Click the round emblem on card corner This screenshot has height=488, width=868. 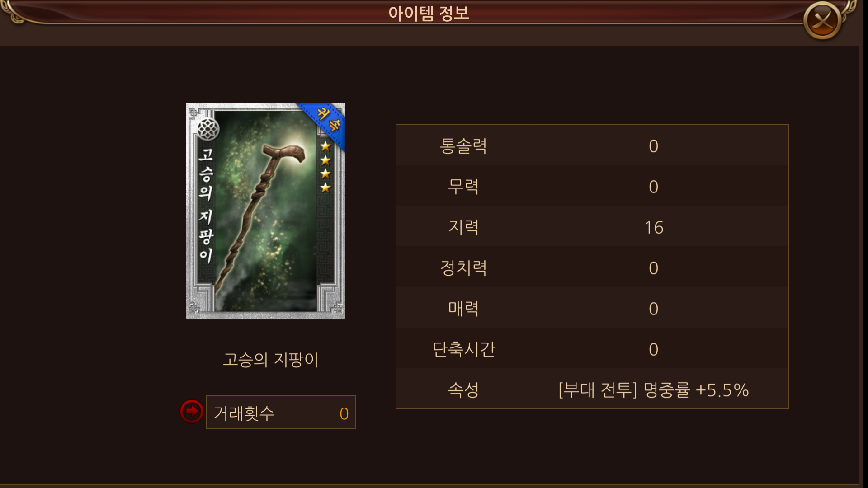point(208,129)
